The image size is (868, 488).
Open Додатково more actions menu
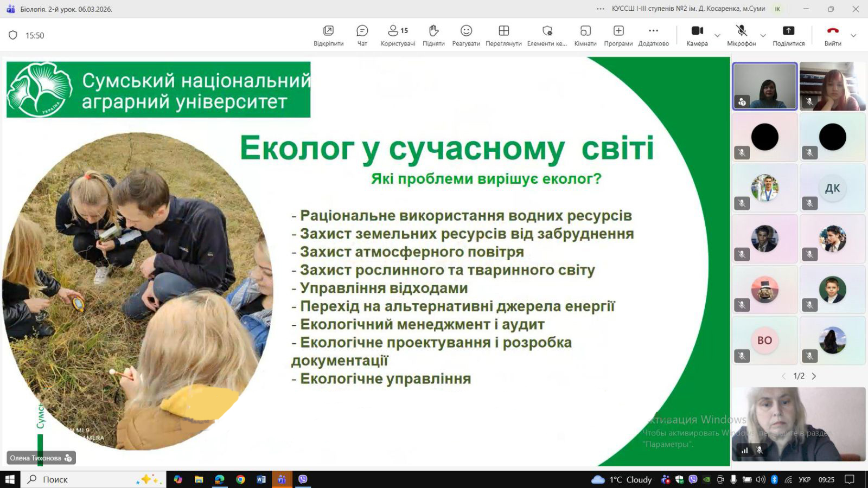coord(653,35)
